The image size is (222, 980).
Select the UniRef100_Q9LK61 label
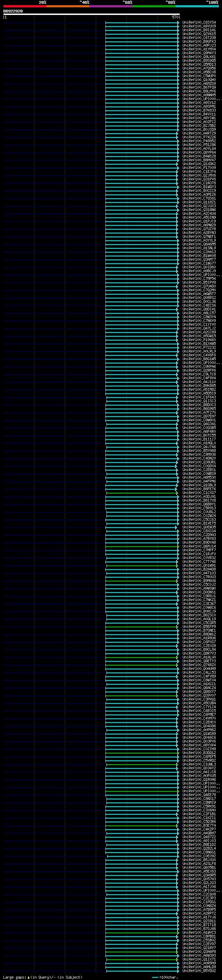pyautogui.click(x=199, y=57)
